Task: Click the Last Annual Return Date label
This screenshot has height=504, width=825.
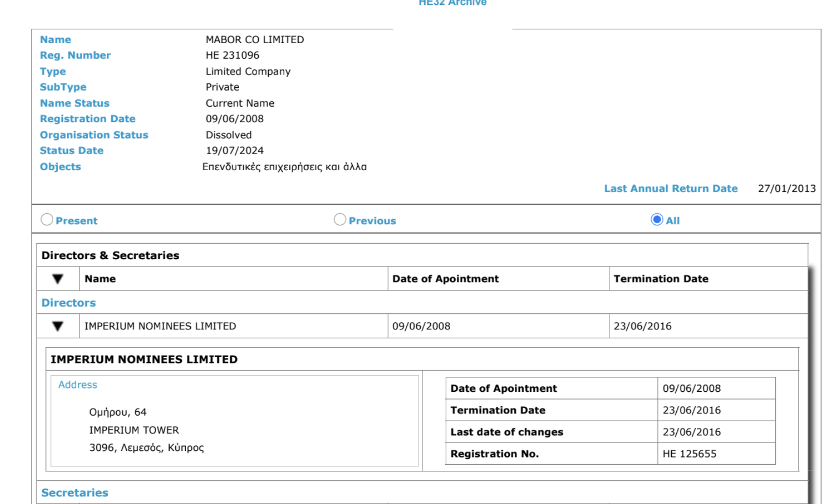Action: pos(671,188)
